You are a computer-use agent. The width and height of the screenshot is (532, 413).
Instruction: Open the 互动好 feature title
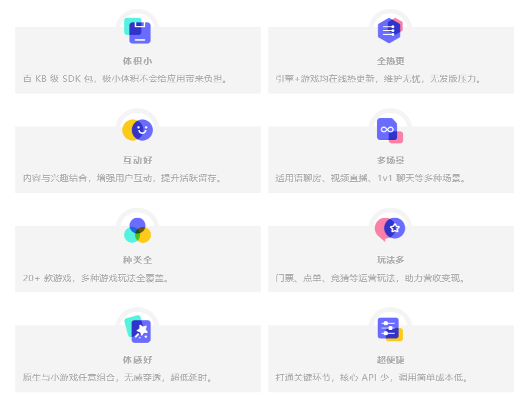[138, 161]
